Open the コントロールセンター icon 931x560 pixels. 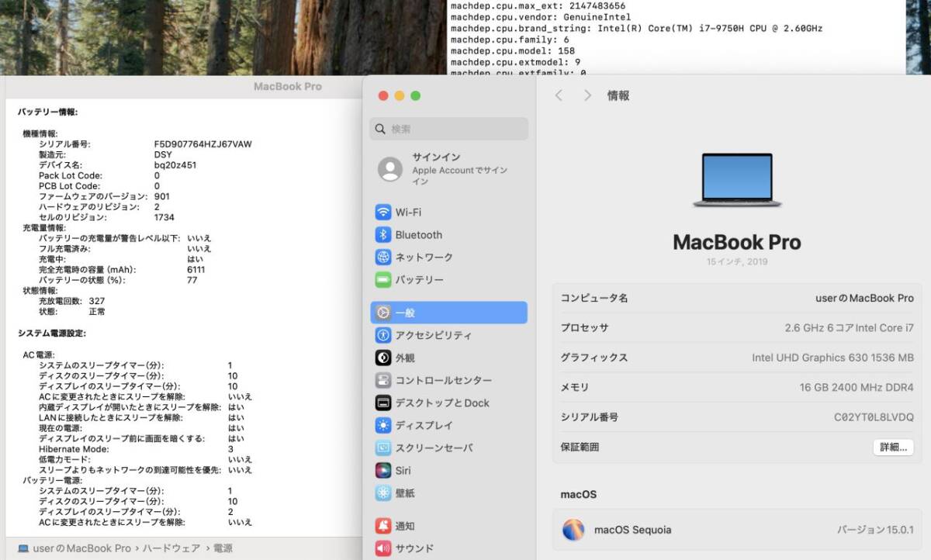382,380
